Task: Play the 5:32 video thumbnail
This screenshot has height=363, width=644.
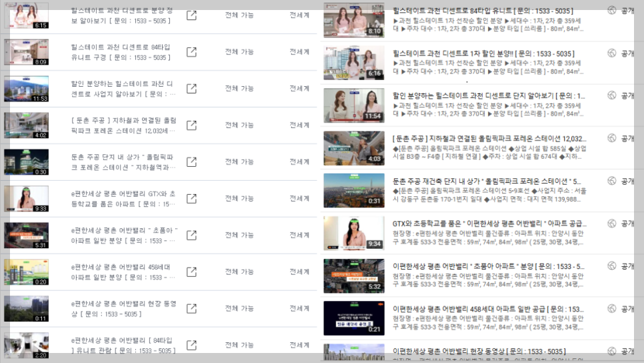Action: pyautogui.click(x=354, y=276)
